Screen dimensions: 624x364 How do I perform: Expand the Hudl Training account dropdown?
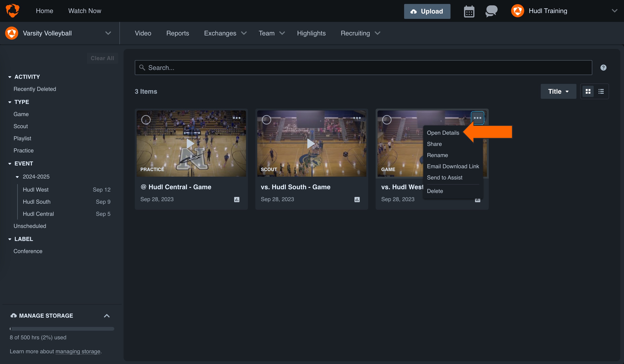pyautogui.click(x=615, y=11)
